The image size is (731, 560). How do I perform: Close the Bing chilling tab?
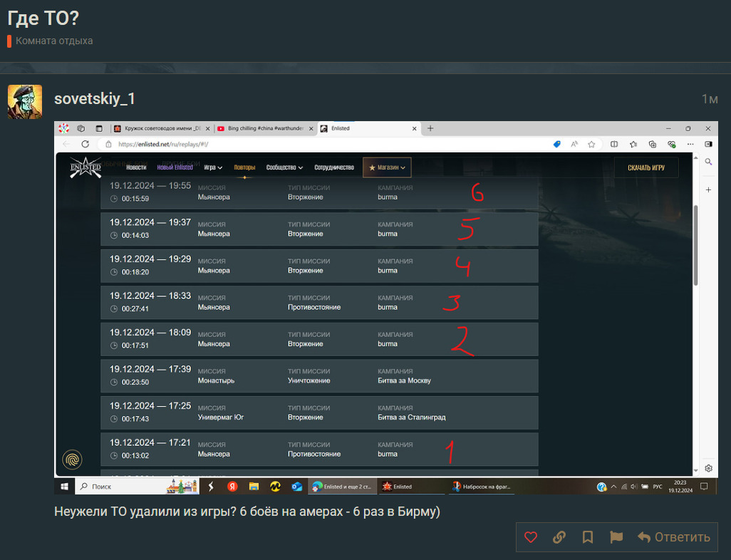(311, 129)
